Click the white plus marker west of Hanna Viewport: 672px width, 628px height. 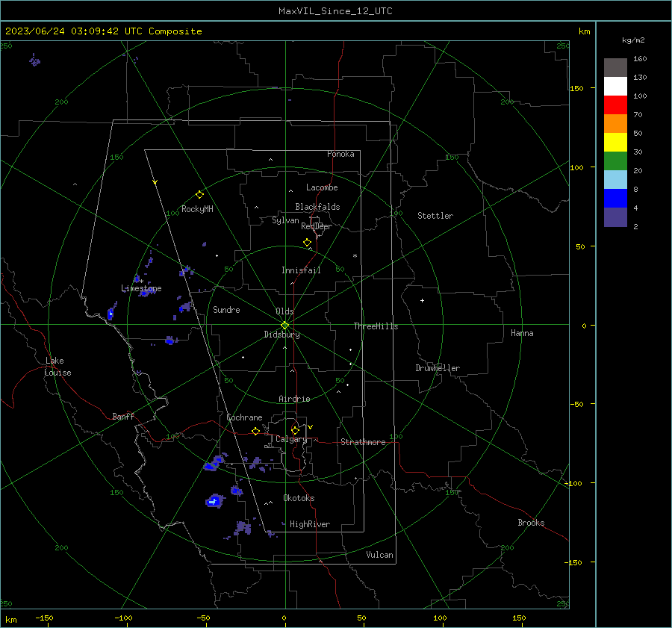(x=422, y=300)
